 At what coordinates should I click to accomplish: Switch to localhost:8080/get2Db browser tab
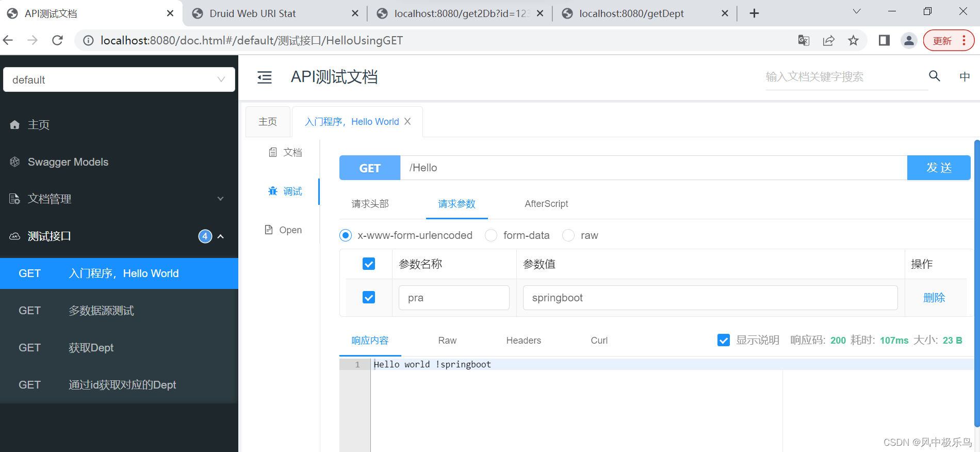point(459,13)
